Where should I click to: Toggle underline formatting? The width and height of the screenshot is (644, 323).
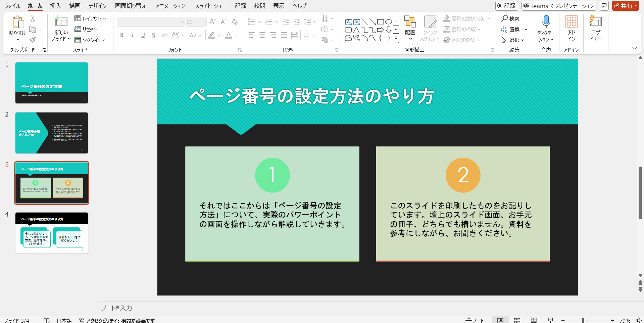(143, 35)
